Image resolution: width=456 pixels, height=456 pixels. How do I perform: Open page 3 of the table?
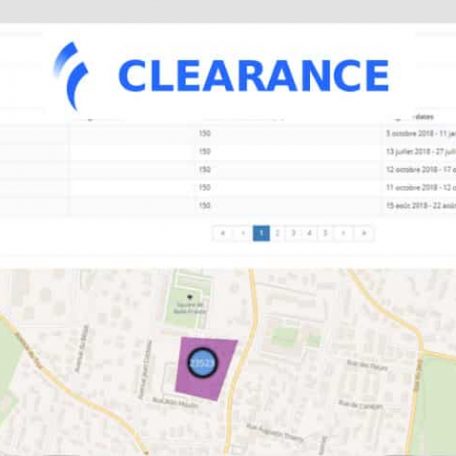point(293,233)
